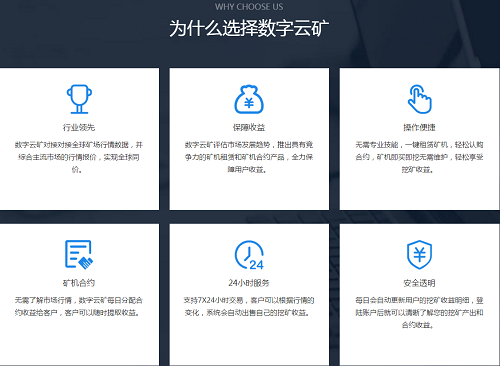Click the yen shield icon for 安全透明

(419, 255)
